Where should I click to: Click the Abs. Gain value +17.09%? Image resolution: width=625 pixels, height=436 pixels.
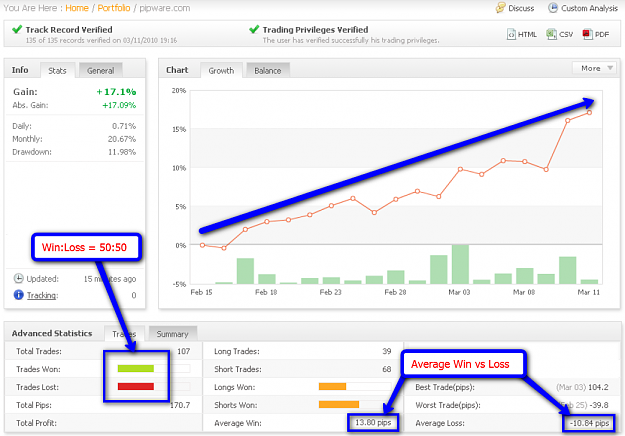click(119, 105)
